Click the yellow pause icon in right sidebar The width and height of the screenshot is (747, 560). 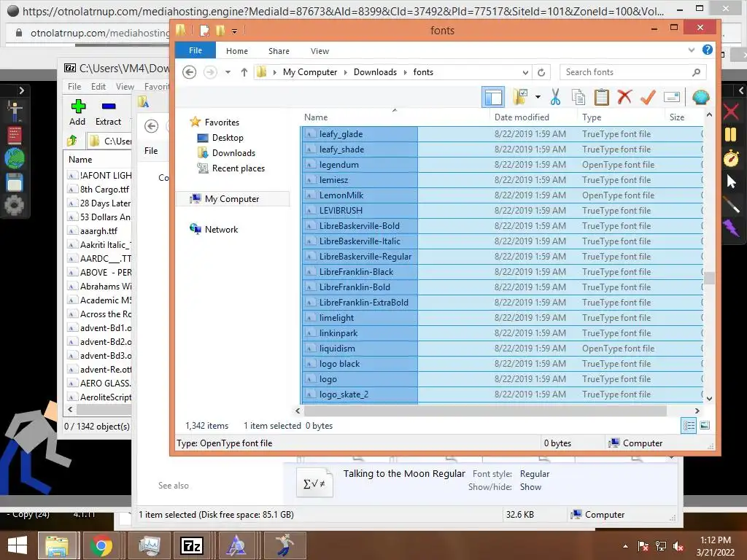pyautogui.click(x=731, y=134)
